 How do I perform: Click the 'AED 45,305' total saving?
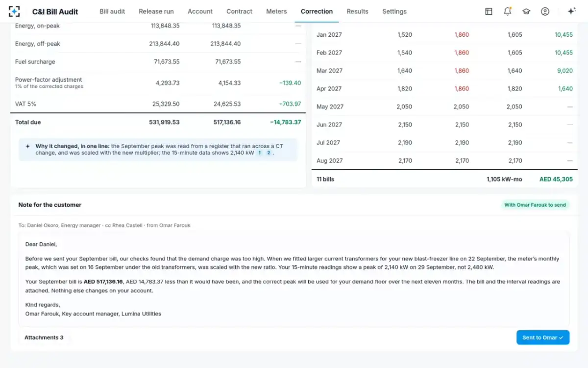[556, 179]
